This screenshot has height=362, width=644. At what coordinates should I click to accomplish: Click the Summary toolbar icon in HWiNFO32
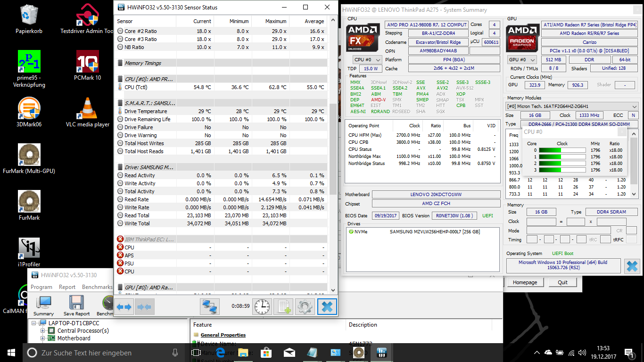click(43, 305)
